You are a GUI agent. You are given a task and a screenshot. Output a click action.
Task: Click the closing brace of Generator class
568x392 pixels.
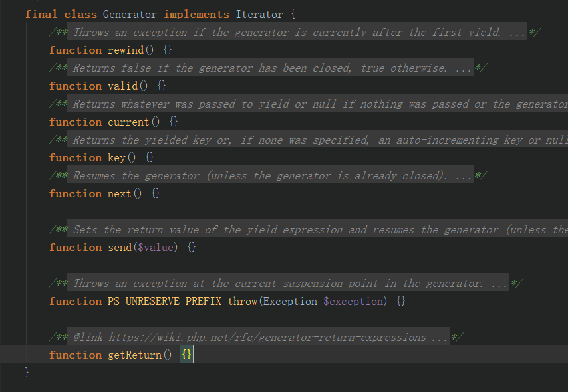click(x=27, y=372)
